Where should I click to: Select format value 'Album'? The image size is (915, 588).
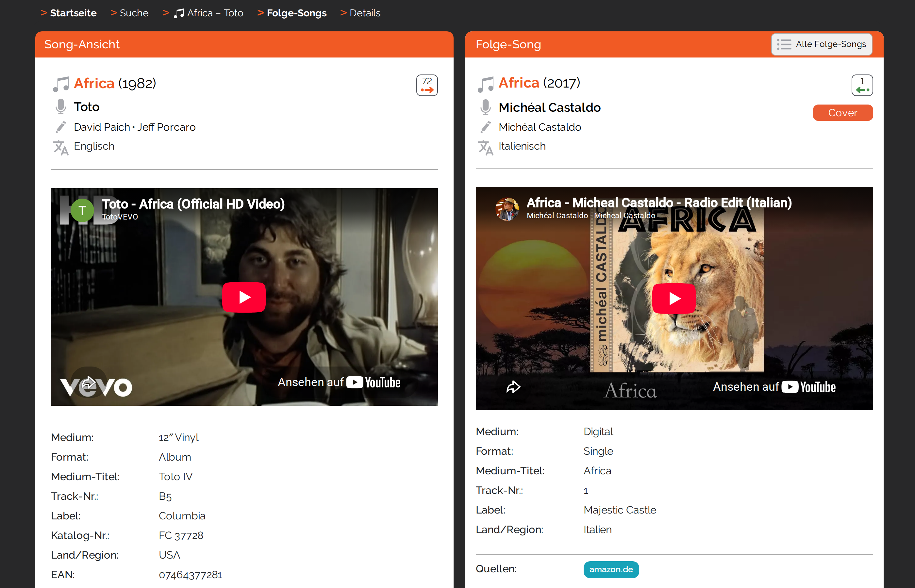[175, 457]
